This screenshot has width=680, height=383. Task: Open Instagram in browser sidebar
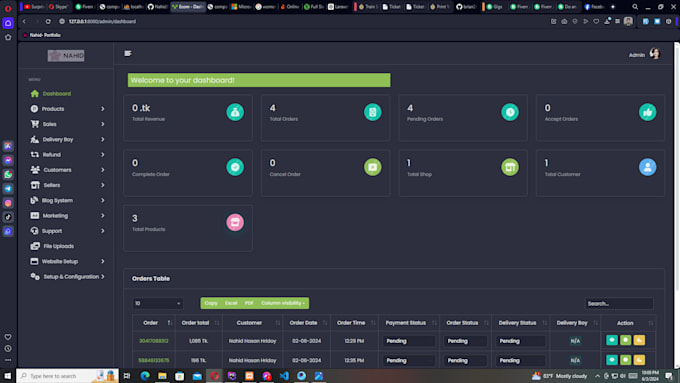click(x=8, y=203)
